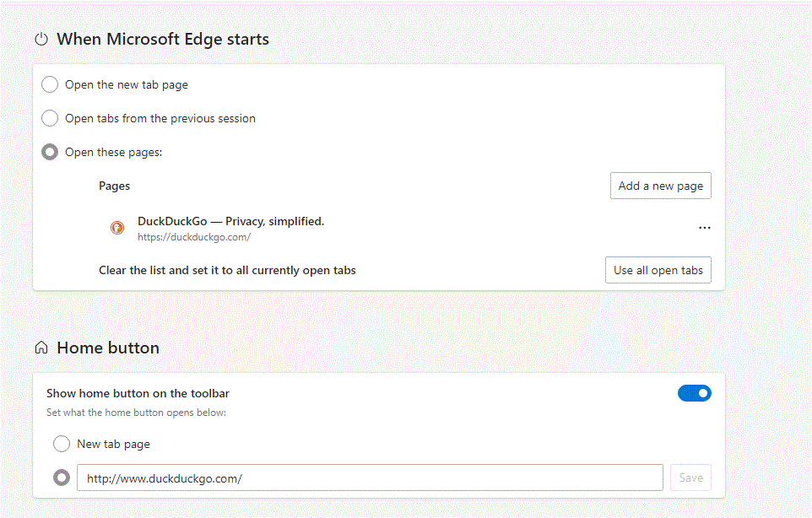Click the https://duckduckgo.com/ address under the page title
This screenshot has height=518, width=812.
click(x=194, y=237)
